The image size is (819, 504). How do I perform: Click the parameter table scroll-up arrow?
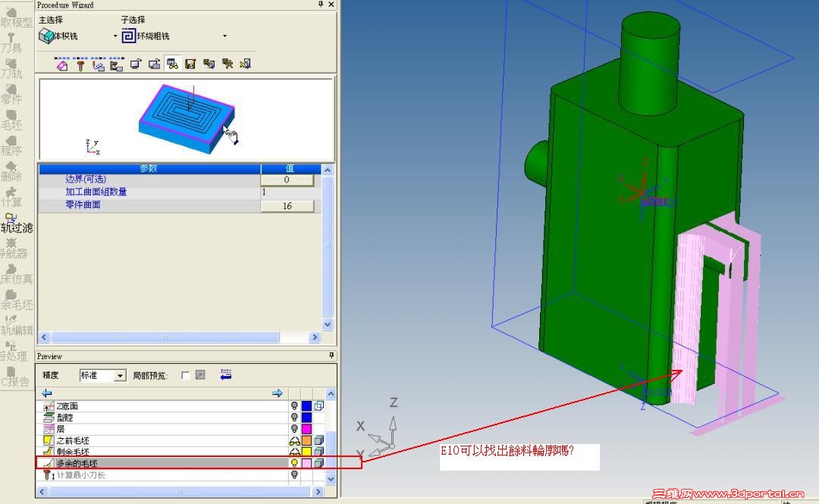pos(328,171)
